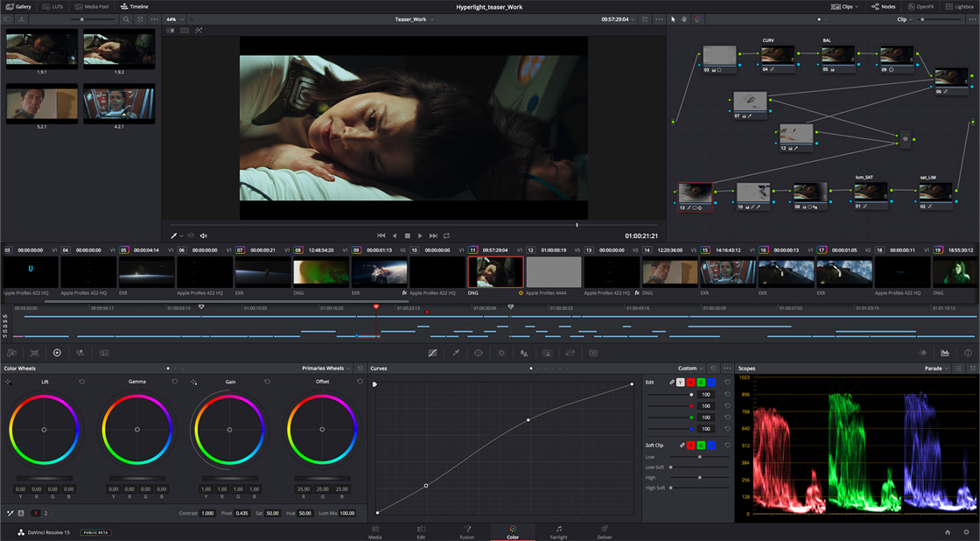Screen dimensions: 980x541
Task: Switch to the Fairlight page tab
Action: 558,531
